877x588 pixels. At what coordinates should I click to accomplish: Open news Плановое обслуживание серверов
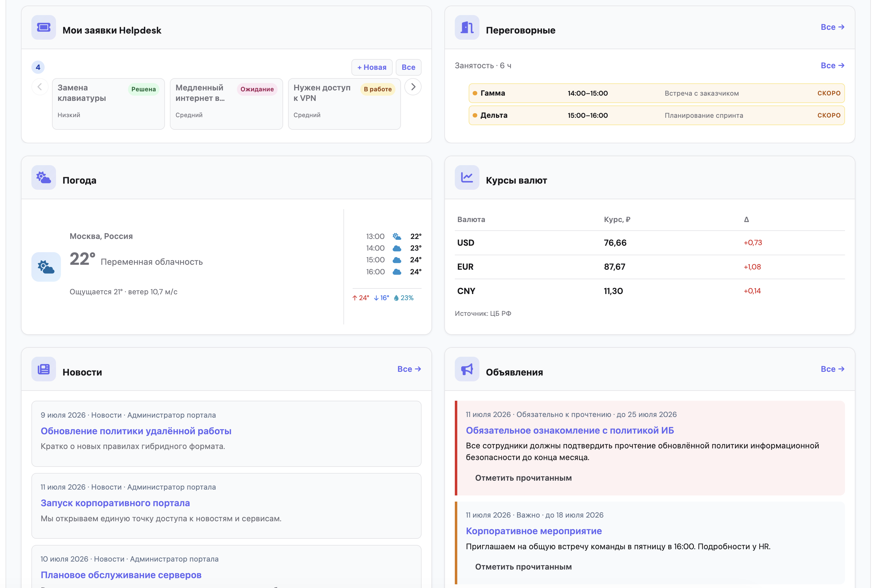[121, 575]
